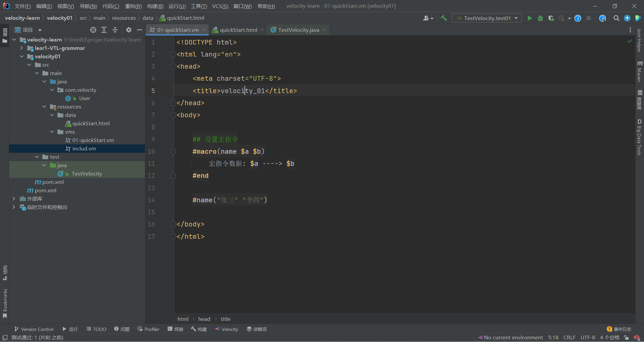
Task: Expand scratches and consoles node
Action: [x=14, y=207]
